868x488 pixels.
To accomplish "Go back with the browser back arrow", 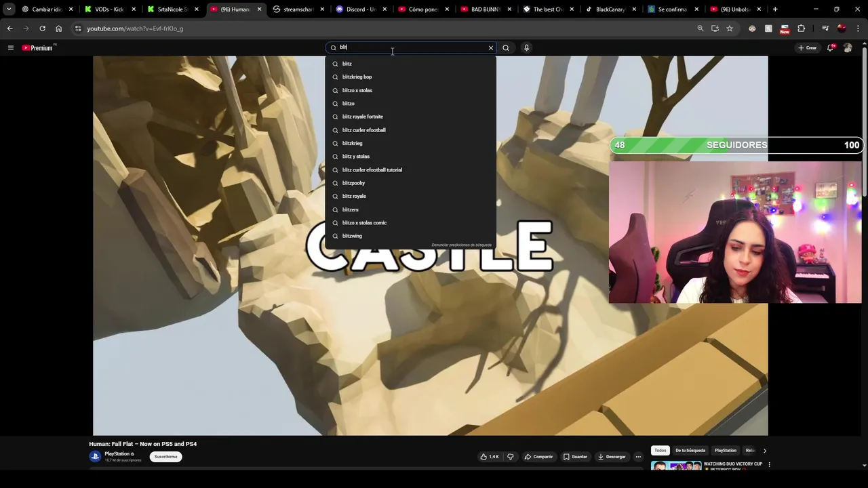I will click(x=9, y=28).
